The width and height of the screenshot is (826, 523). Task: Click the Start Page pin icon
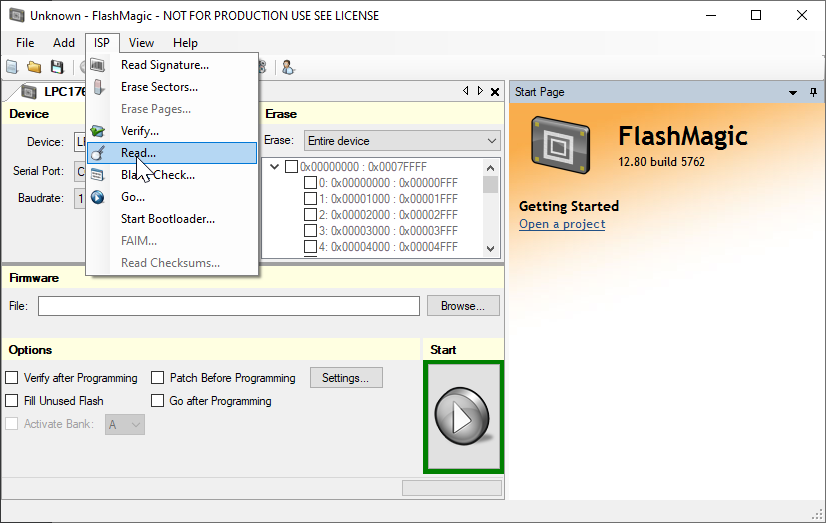coord(813,92)
